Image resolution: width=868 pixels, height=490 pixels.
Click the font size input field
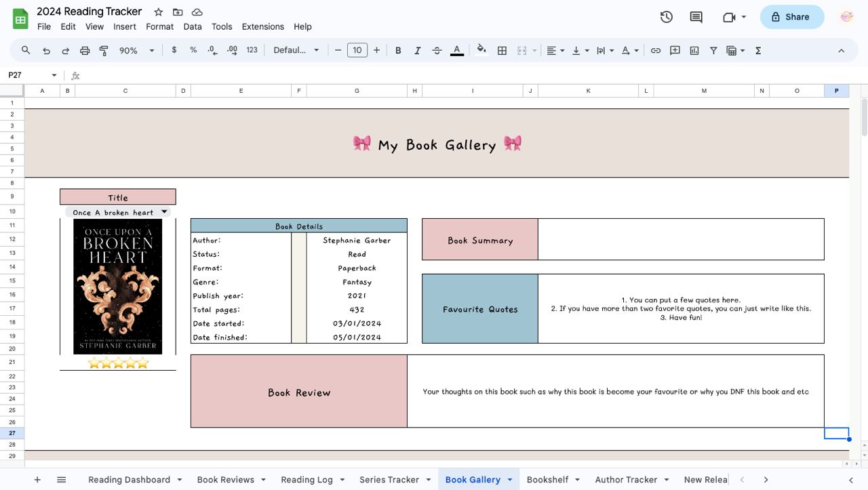[357, 50]
